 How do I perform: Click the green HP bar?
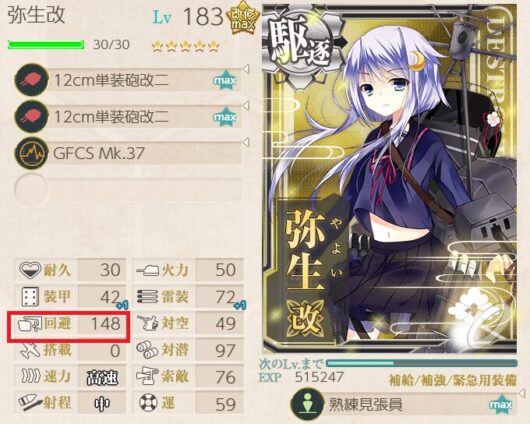click(46, 45)
